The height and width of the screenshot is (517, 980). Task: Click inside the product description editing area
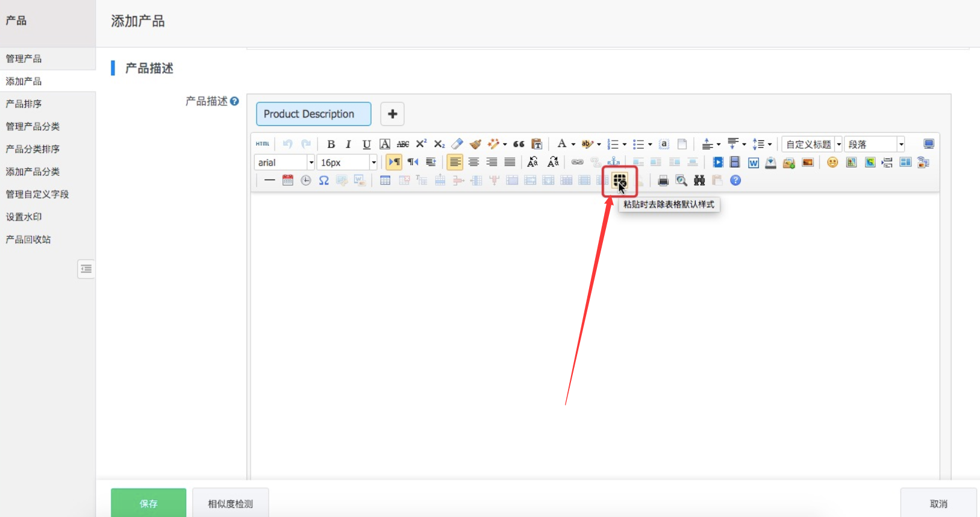(x=595, y=331)
